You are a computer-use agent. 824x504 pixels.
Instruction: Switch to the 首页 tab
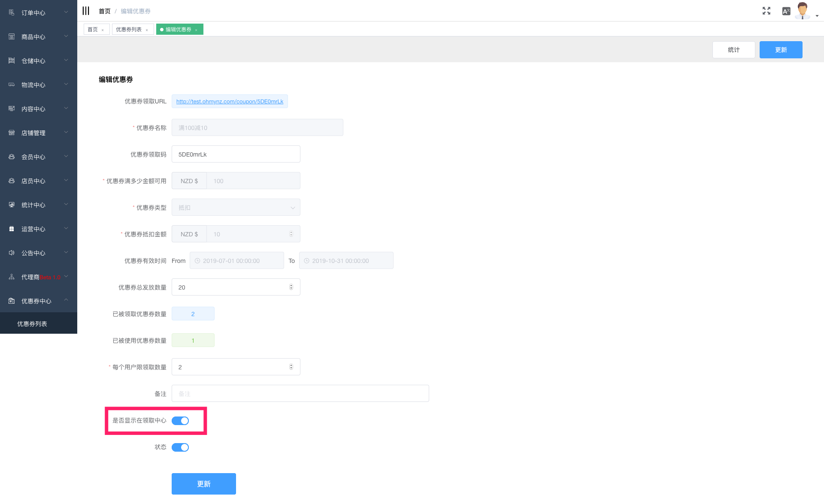click(93, 30)
